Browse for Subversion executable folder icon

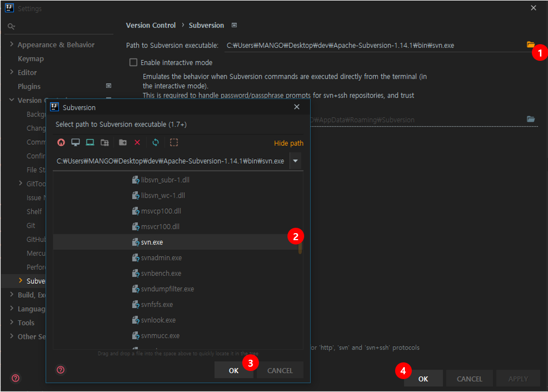pyautogui.click(x=531, y=44)
